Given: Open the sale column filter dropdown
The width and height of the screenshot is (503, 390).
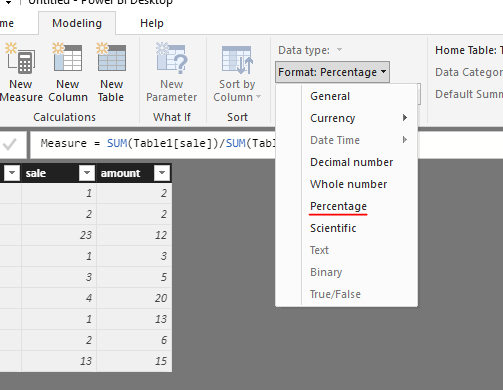Looking at the screenshot, I should tap(87, 173).
